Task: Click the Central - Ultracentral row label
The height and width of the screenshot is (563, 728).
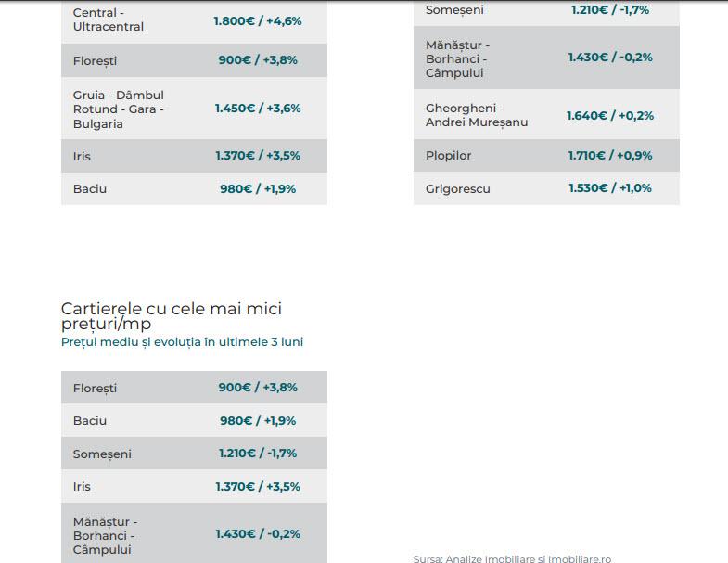Action: [x=109, y=20]
